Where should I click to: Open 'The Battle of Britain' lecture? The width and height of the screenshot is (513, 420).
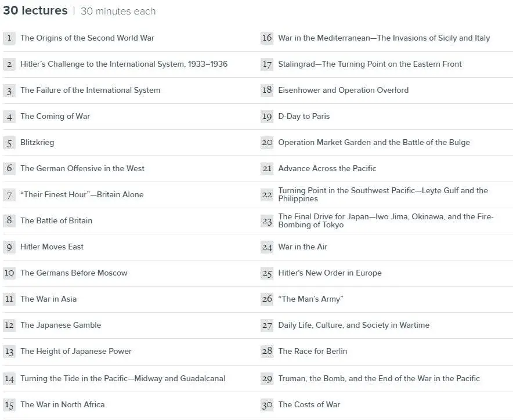[x=56, y=221]
